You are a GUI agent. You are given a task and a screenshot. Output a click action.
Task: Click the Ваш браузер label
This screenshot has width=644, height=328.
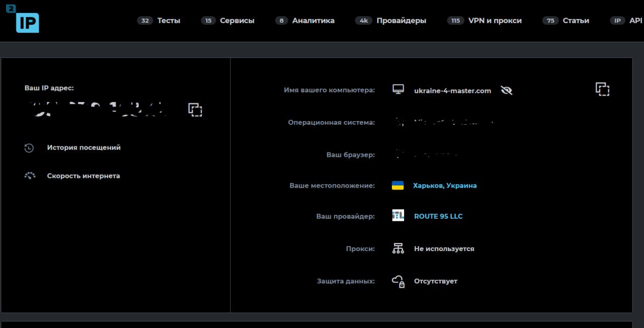[351, 155]
